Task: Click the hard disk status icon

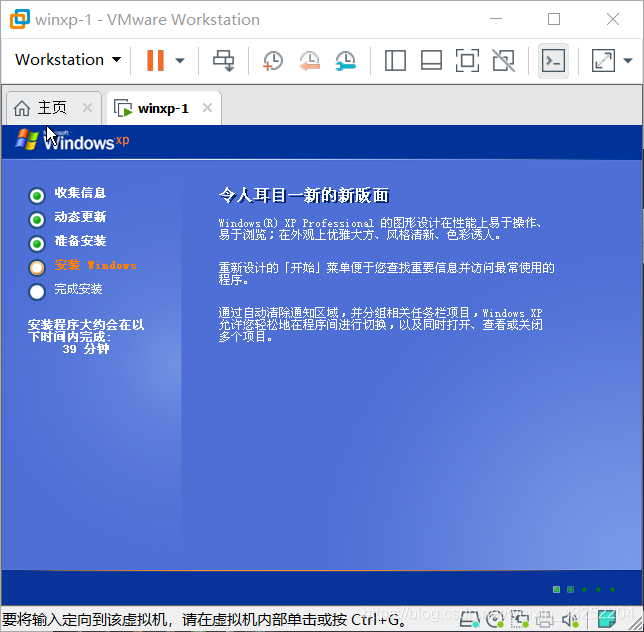Action: (470, 619)
